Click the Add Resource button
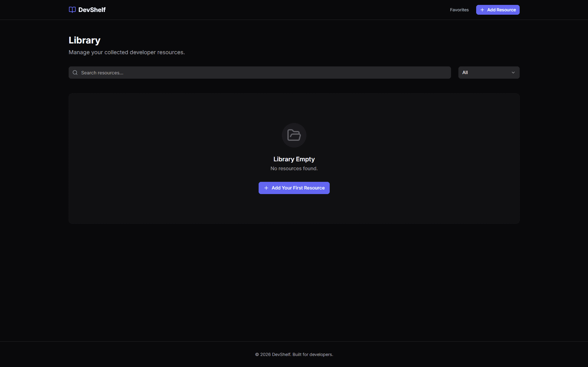This screenshot has width=588, height=367. click(x=498, y=10)
